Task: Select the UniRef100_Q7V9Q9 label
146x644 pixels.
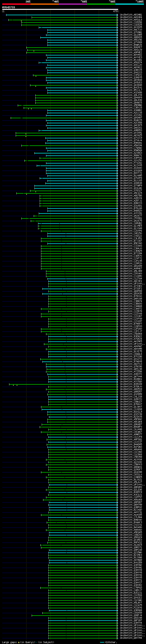Action: [131, 42]
